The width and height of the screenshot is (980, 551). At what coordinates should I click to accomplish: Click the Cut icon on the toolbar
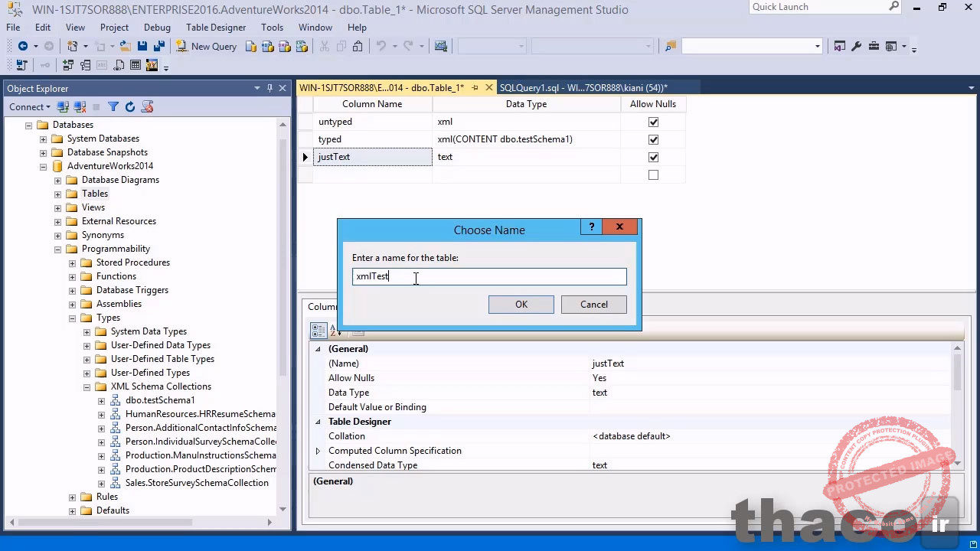click(325, 46)
